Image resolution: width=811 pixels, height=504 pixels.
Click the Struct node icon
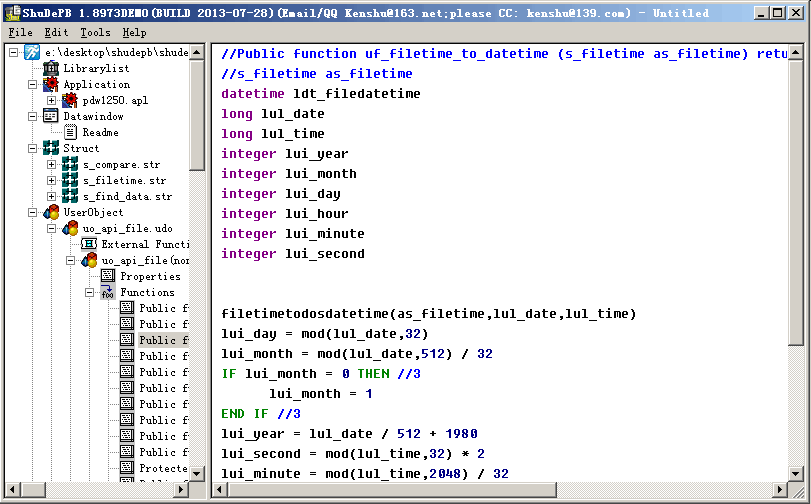coord(51,149)
